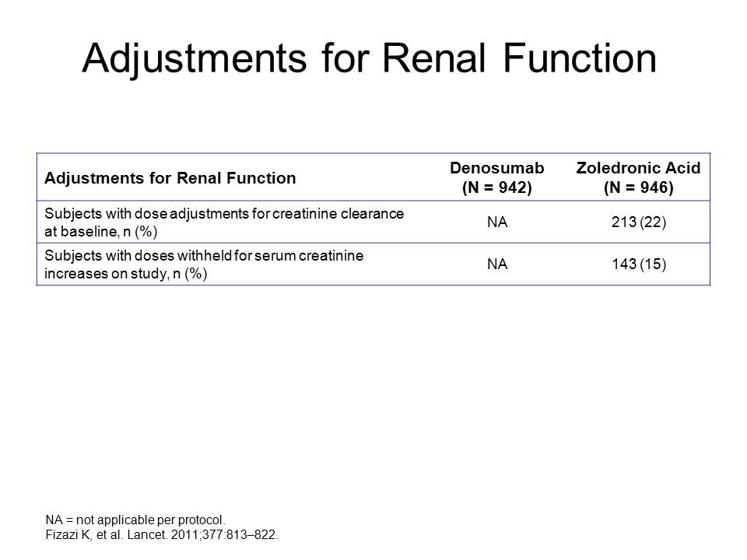Click the footnote 'NA = not applicable per protocol.'
This screenshot has width=747, height=560.
click(x=135, y=520)
